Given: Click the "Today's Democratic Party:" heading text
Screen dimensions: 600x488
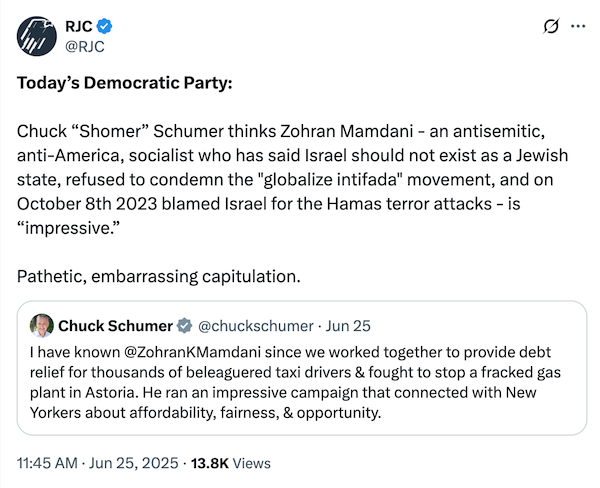Looking at the screenshot, I should point(123,80).
